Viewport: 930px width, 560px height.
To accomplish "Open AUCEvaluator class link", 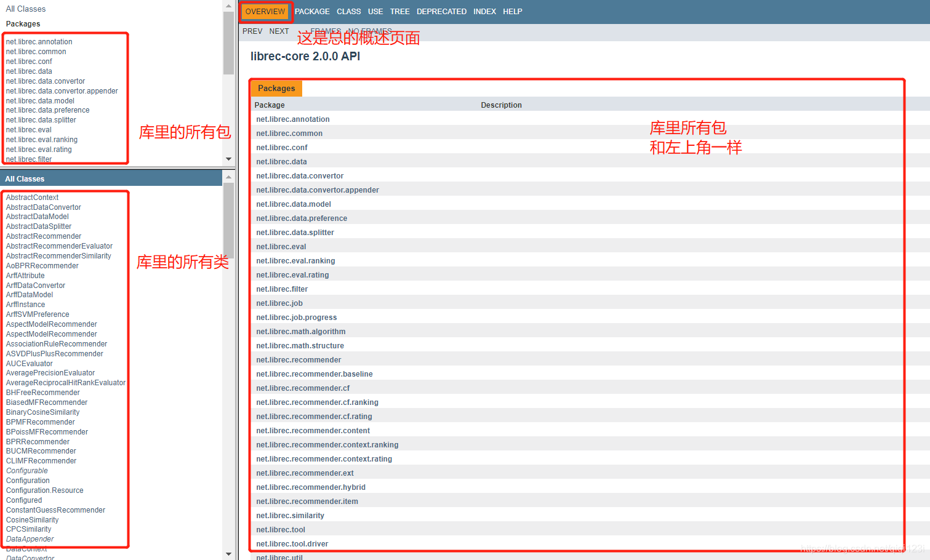I will click(30, 364).
